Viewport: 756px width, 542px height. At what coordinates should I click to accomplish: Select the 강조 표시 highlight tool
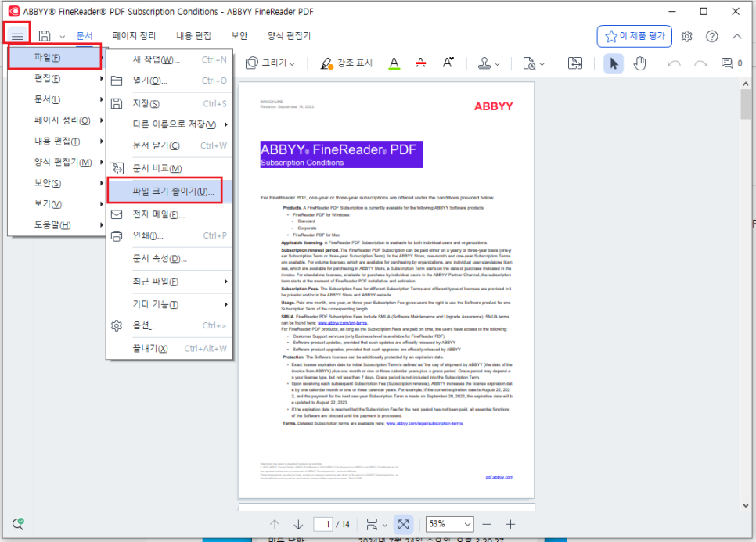click(346, 63)
